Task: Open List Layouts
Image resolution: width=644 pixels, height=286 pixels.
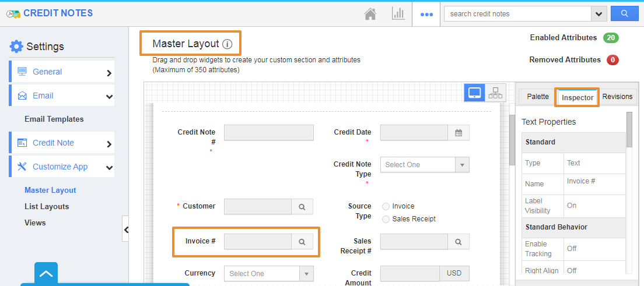Action: [x=47, y=206]
